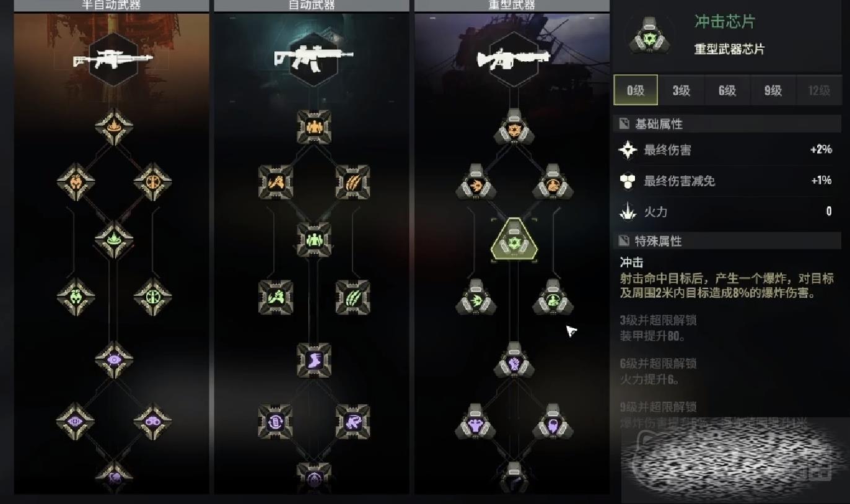Screen dimensions: 850x504
Task: Select the orange flame chip atop semi-auto tree
Action: (x=114, y=127)
